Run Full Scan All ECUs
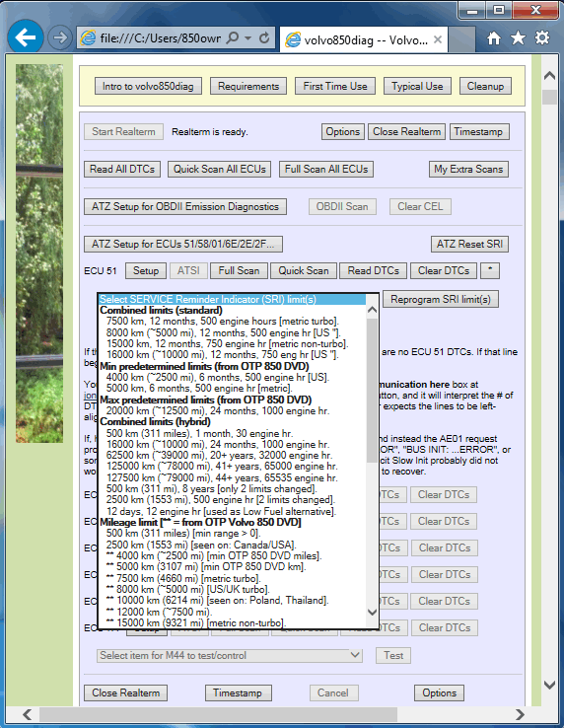 [326, 169]
